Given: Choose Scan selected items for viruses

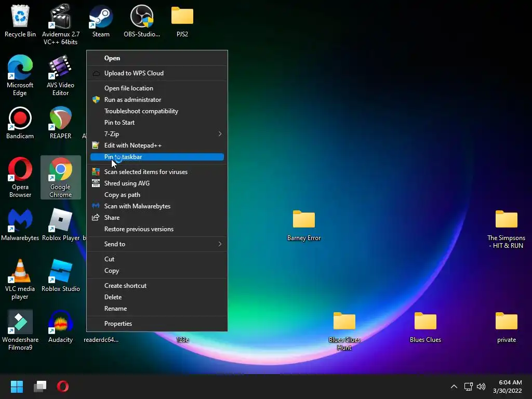Looking at the screenshot, I should pyautogui.click(x=157, y=172).
